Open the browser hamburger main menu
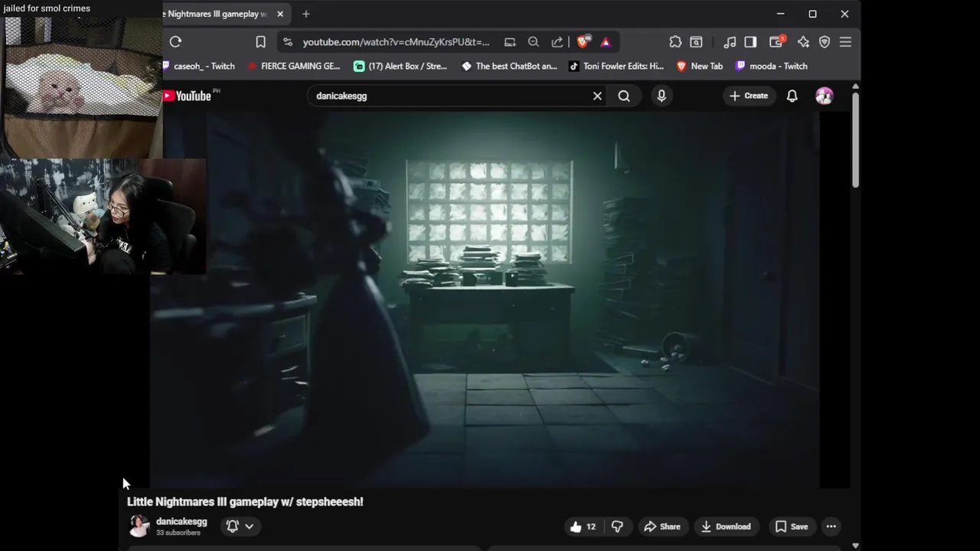Viewport: 980px width, 551px height. (845, 42)
